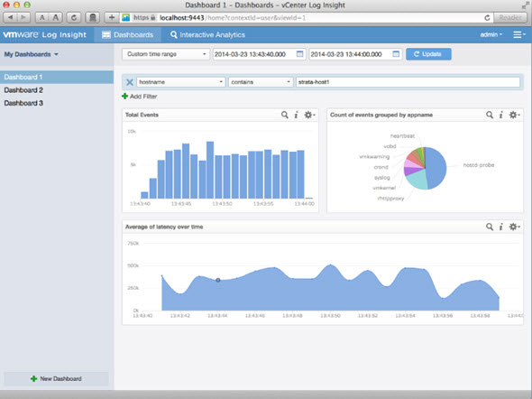
Task: Open the hamburger options menu
Action: 519,34
